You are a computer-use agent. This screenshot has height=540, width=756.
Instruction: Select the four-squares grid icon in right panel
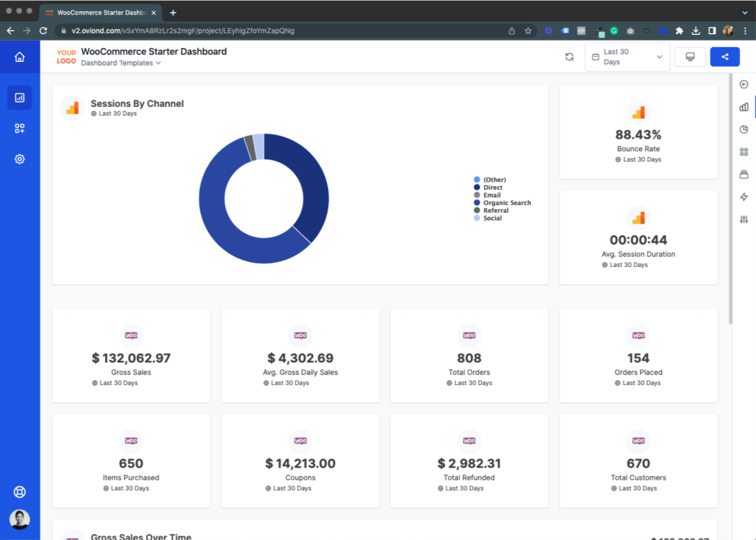pos(744,152)
